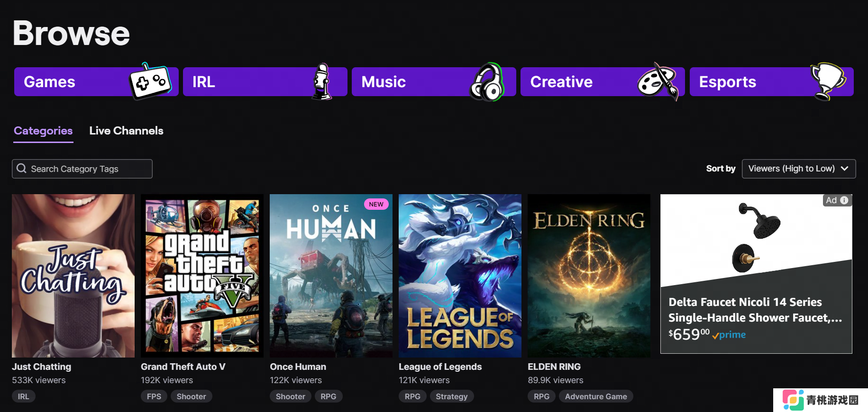Click the Ad info icon
This screenshot has height=412, width=868.
[x=844, y=200]
